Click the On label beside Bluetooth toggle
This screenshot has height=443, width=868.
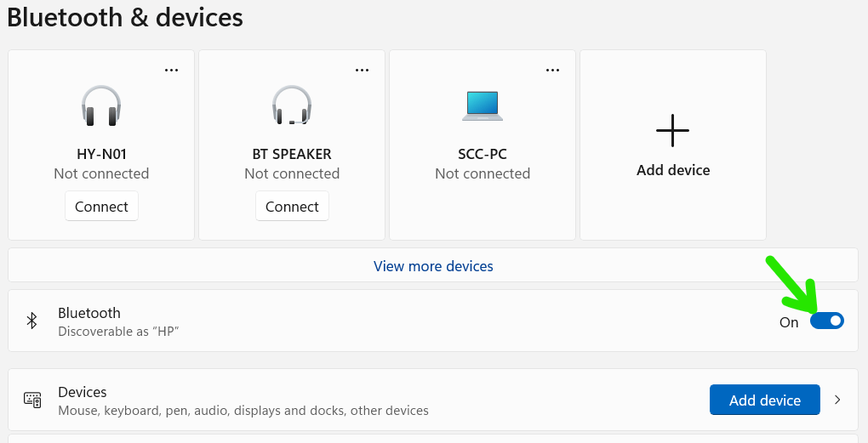click(x=789, y=322)
